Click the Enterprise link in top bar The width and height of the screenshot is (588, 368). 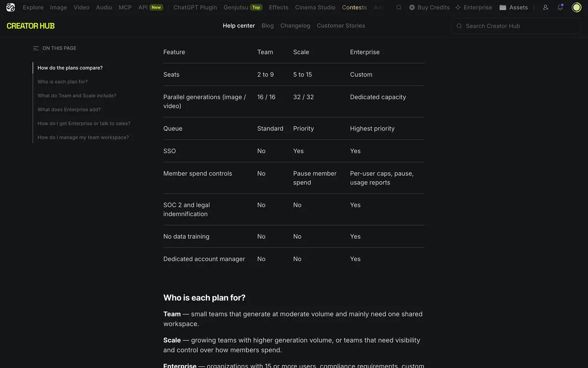[473, 7]
